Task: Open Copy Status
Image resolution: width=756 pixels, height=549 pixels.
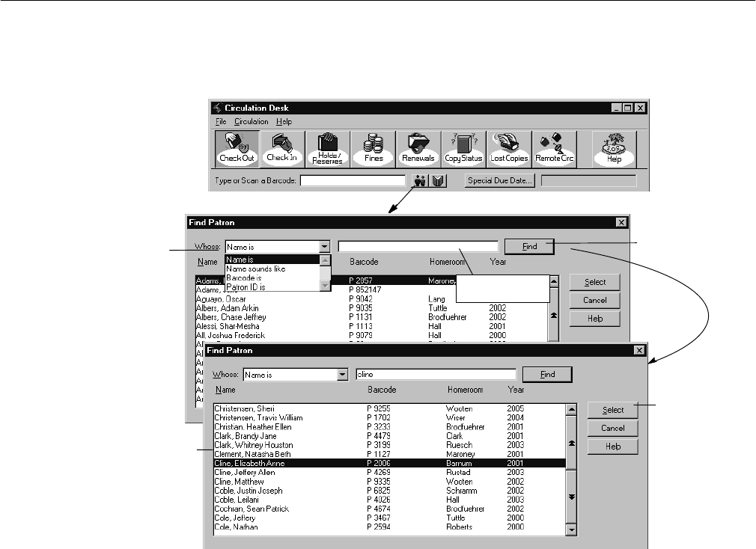Action: pos(463,149)
